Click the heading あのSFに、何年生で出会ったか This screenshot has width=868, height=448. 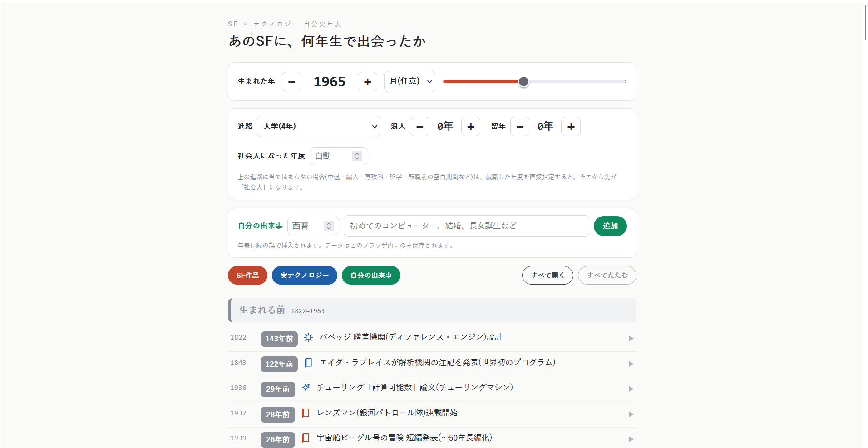(x=327, y=41)
